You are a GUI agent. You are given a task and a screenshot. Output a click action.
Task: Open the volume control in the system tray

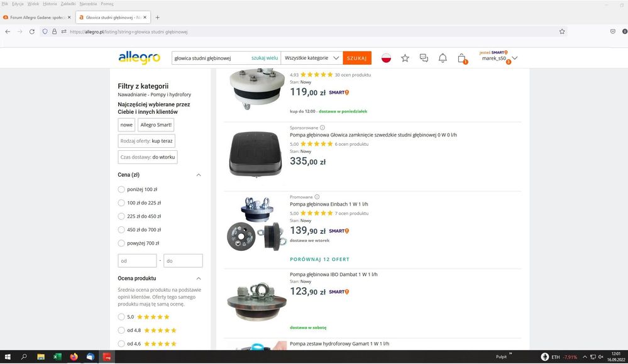click(601, 357)
